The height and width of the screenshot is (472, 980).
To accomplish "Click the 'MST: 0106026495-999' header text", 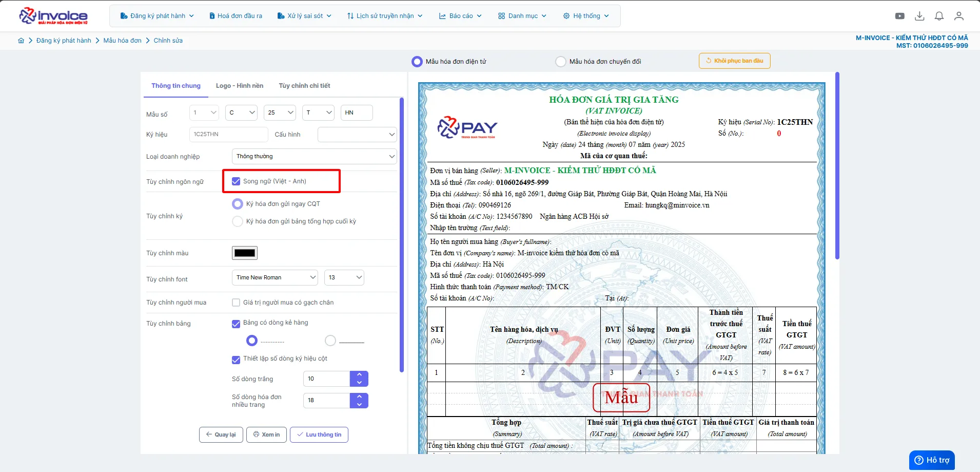I will click(932, 46).
